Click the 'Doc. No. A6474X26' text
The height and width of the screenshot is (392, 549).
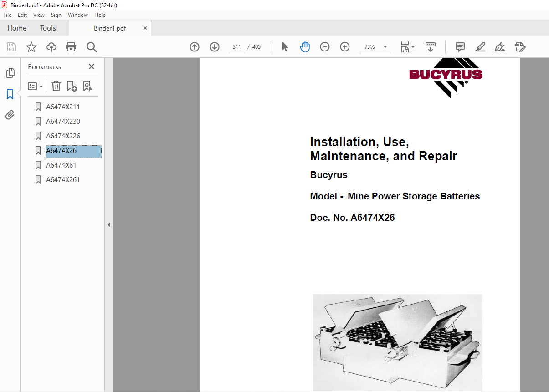[x=352, y=218]
